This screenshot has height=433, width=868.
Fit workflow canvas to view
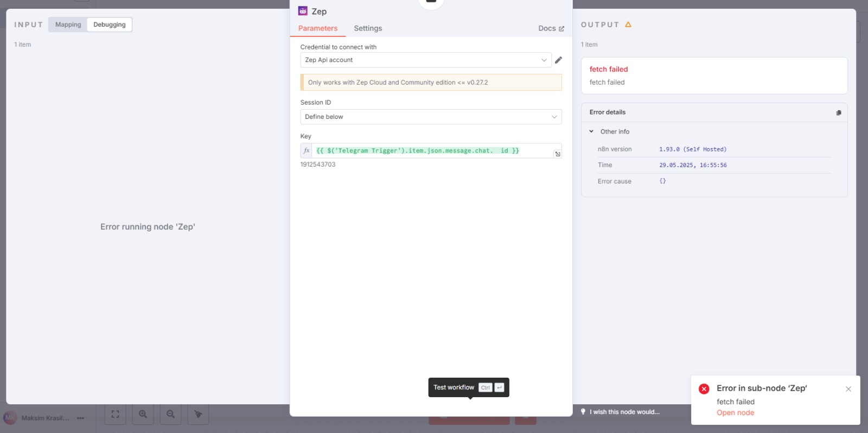pyautogui.click(x=115, y=414)
